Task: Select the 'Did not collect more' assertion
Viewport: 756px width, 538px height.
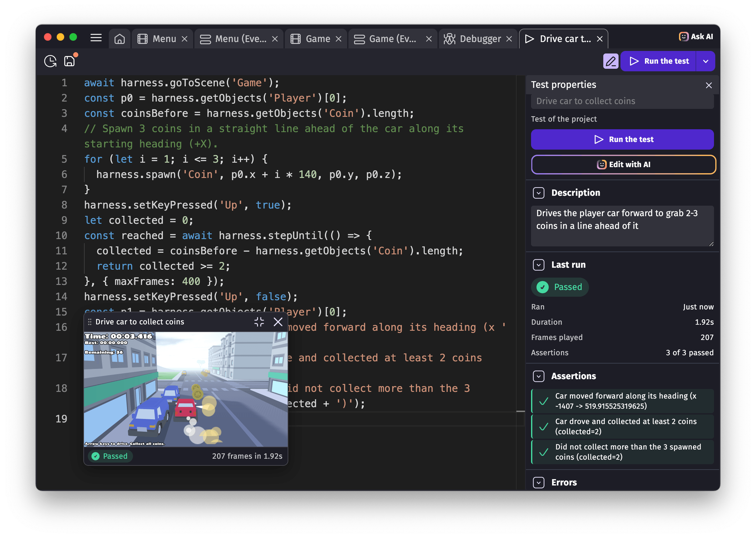Action: click(622, 452)
